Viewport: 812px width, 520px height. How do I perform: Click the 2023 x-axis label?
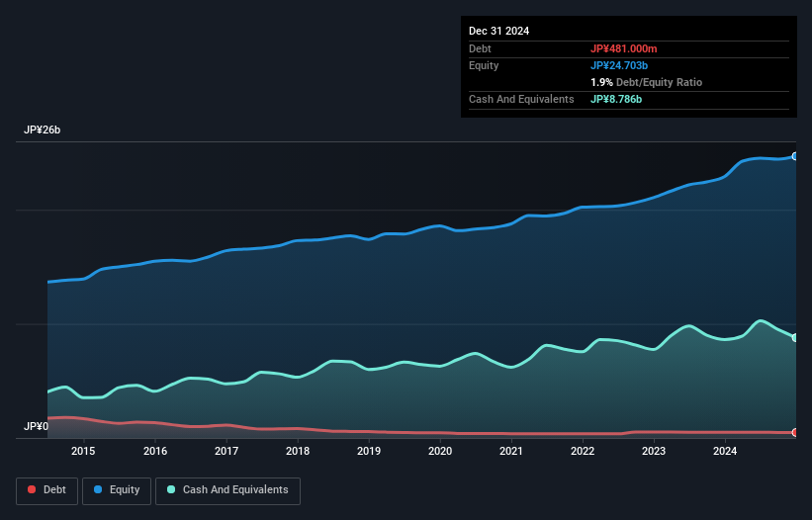pos(654,451)
